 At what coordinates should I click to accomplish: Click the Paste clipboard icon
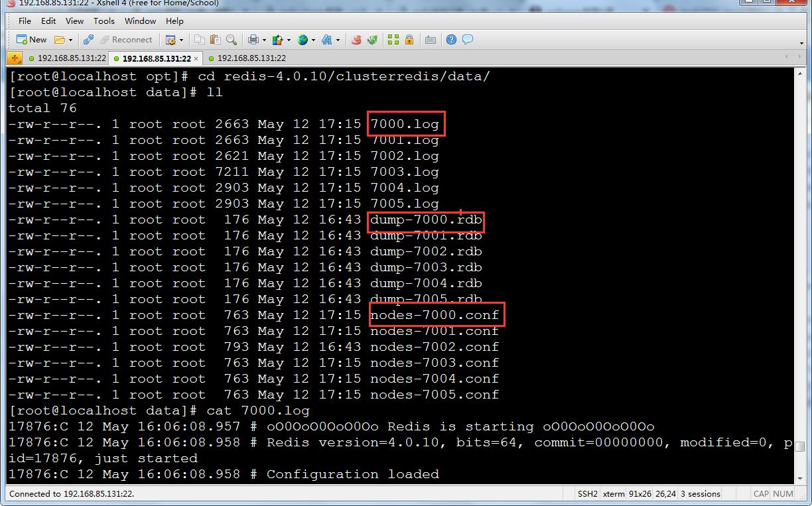(216, 40)
